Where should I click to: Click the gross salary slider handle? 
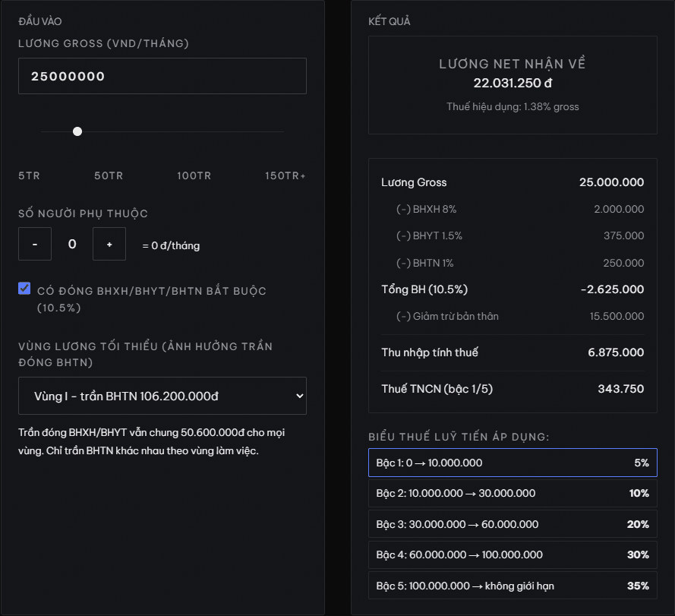[77, 131]
